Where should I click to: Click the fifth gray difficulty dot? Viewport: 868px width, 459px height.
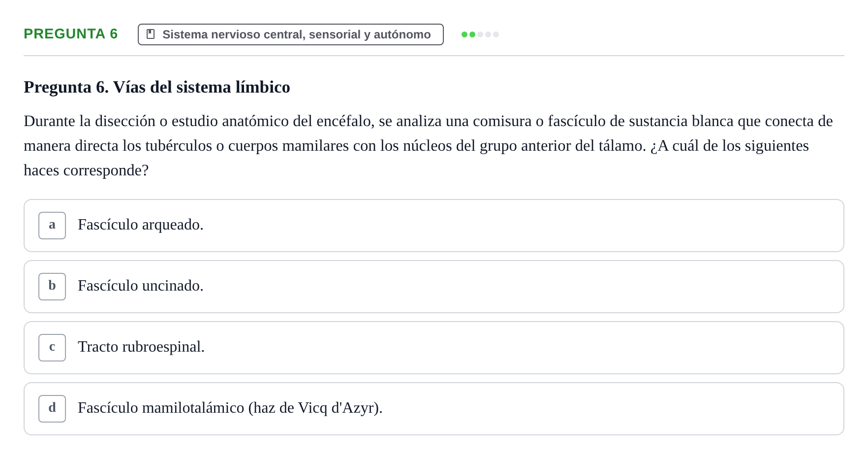click(496, 34)
